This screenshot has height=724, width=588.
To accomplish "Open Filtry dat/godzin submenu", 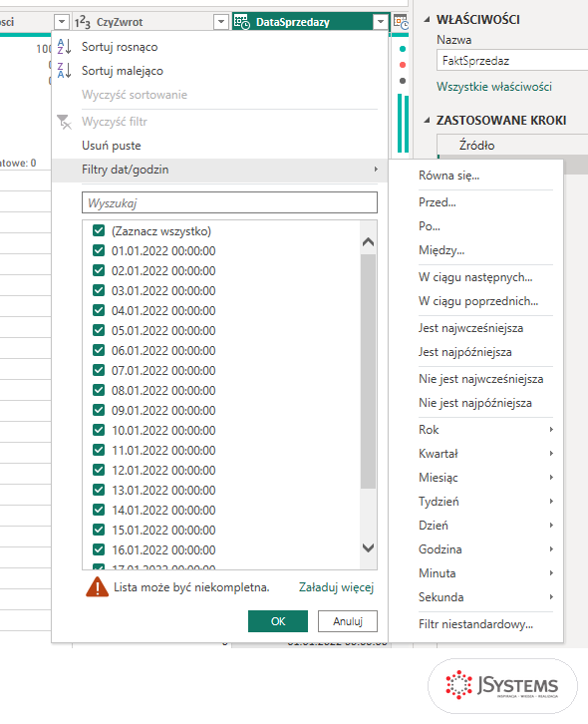I will (x=219, y=170).
